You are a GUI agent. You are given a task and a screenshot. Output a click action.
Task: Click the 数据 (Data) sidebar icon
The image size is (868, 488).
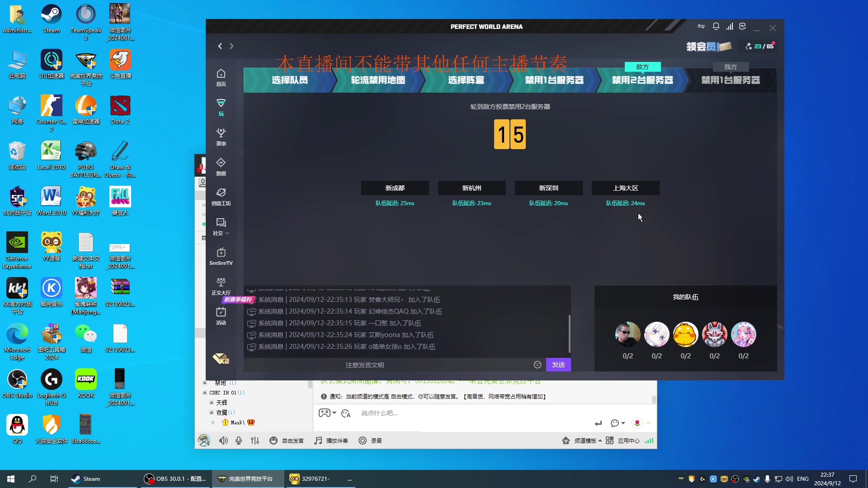click(221, 166)
